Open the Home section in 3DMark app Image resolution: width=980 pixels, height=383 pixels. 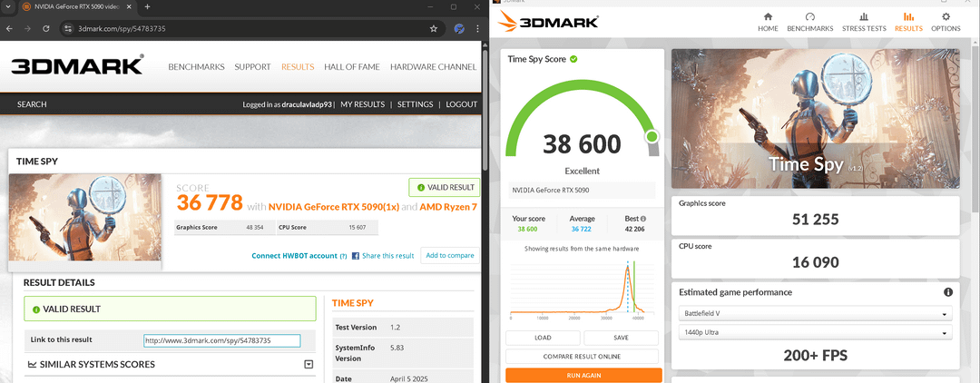click(x=768, y=22)
